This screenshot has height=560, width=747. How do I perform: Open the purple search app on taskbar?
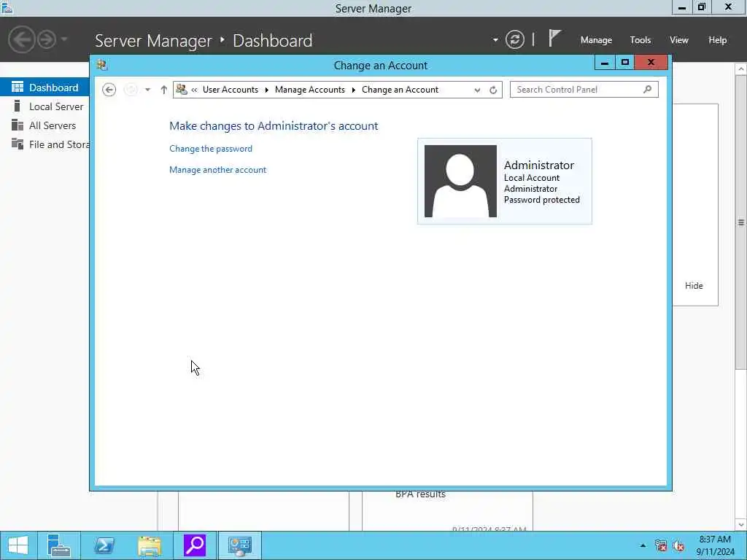click(194, 545)
